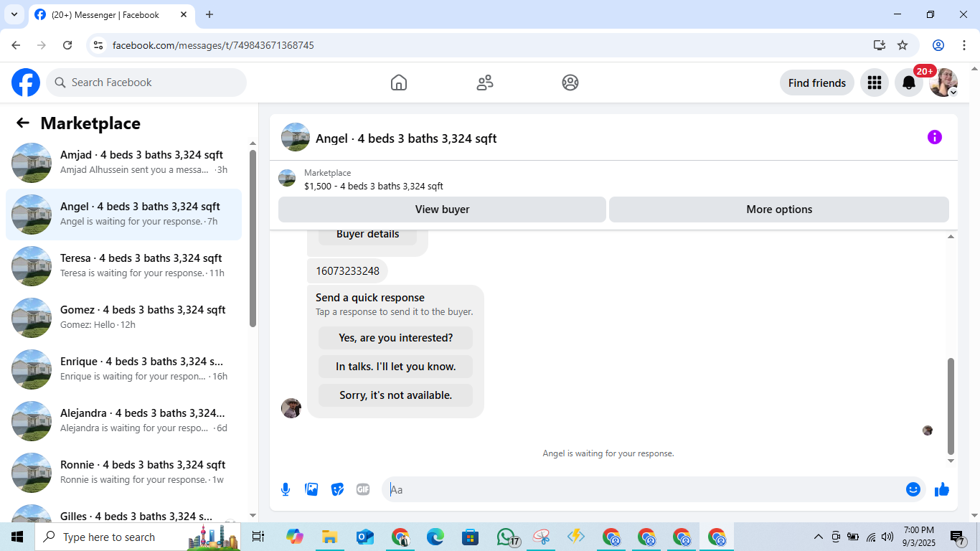Click the More options button
This screenshot has width=980, height=551.
point(779,209)
